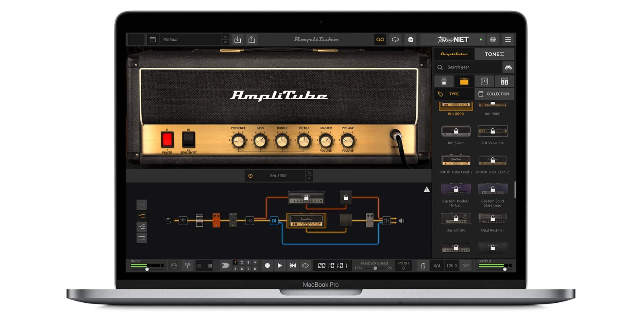Click the BASS knob
Screen dimensions: 644x318
click(x=260, y=141)
